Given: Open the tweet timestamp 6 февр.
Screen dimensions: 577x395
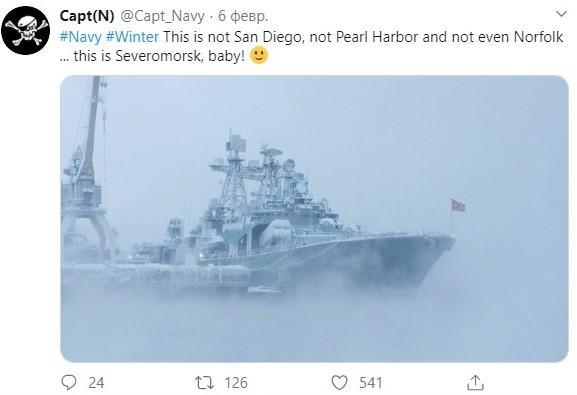Looking at the screenshot, I should (243, 16).
